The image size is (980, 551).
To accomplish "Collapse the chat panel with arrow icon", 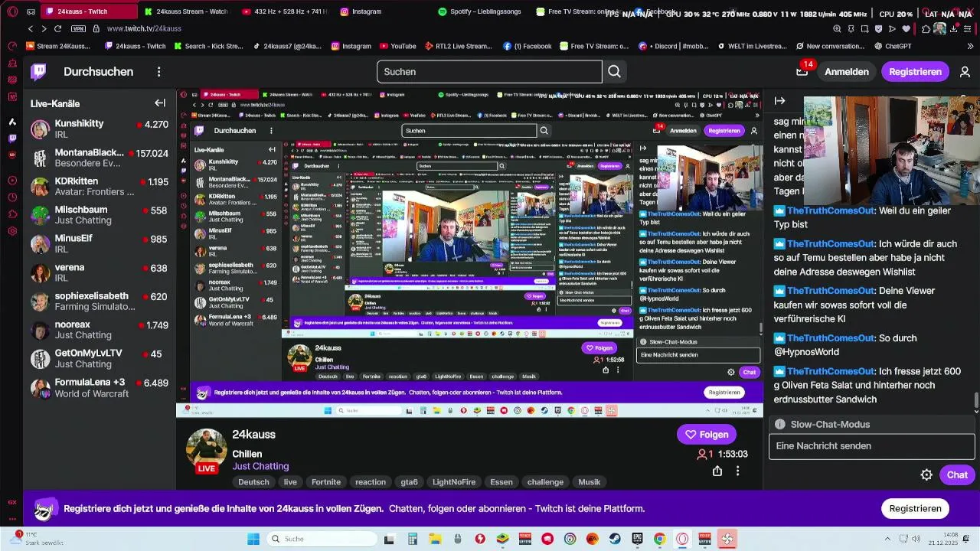I will click(x=779, y=101).
